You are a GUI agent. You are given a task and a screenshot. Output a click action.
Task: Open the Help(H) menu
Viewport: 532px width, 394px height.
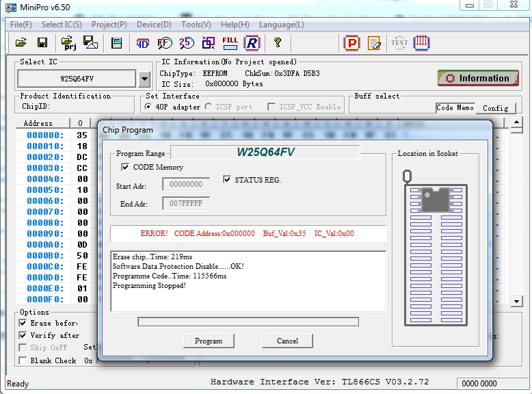click(x=235, y=25)
